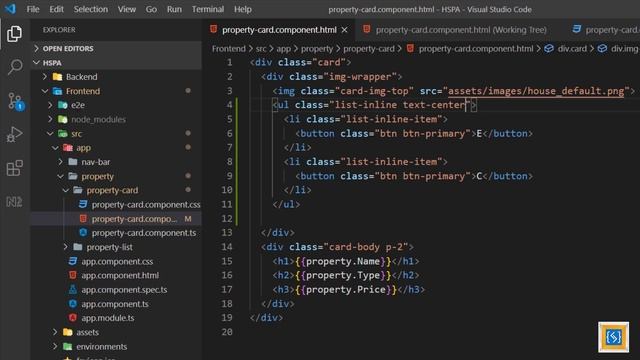Expand the property-list folder chevron

click(x=66, y=247)
